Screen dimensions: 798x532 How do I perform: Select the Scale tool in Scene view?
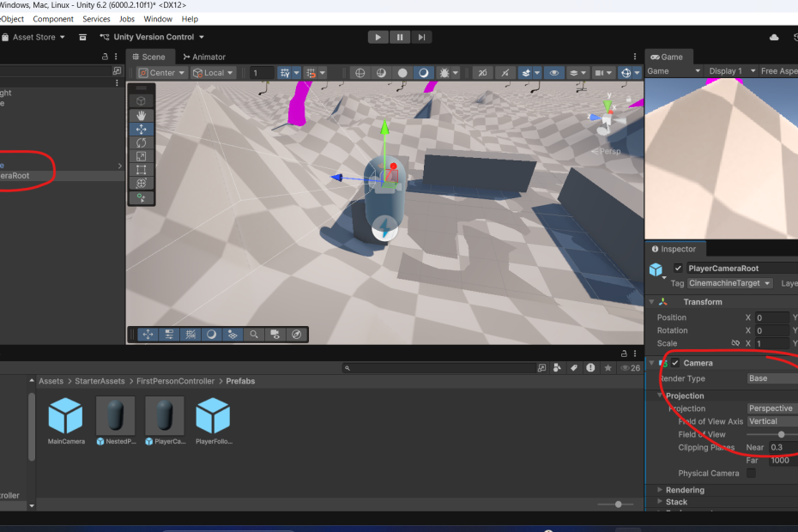[x=142, y=156]
